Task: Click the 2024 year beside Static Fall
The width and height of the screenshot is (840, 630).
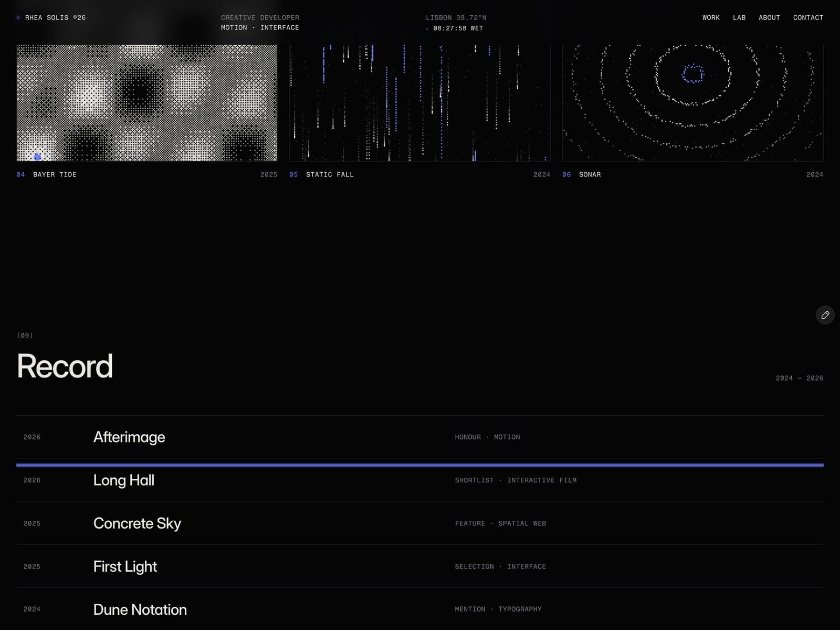Action: [542, 175]
